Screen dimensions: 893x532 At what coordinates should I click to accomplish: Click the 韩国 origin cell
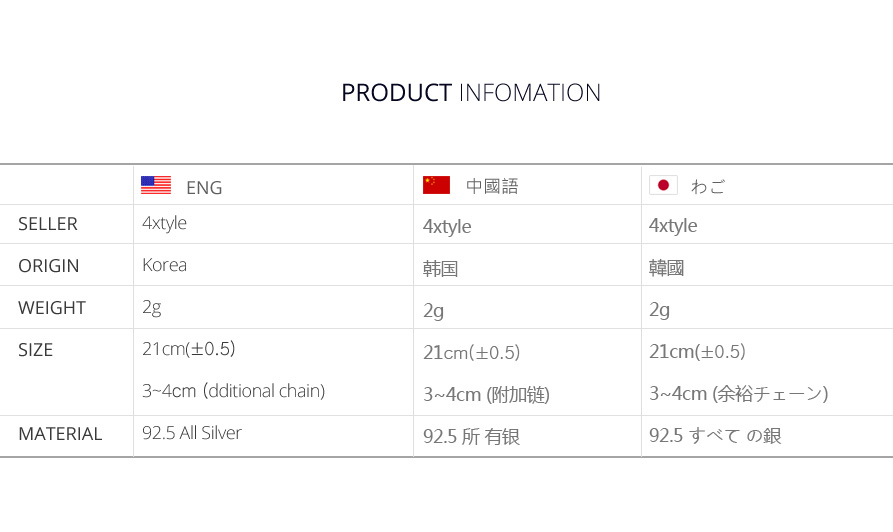pos(441,269)
